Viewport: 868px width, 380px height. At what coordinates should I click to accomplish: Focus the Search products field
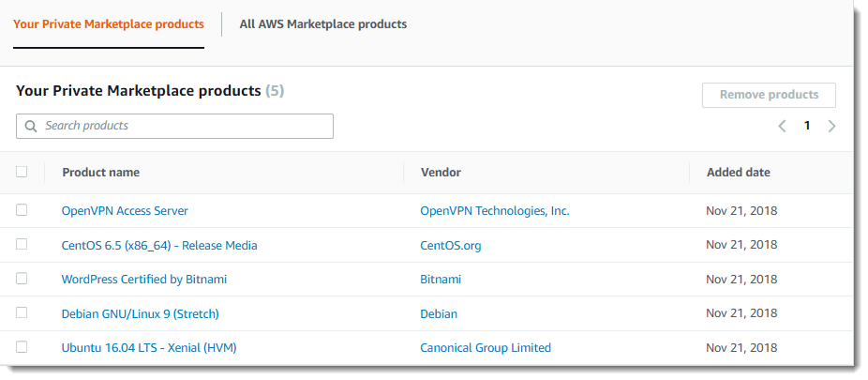185,126
